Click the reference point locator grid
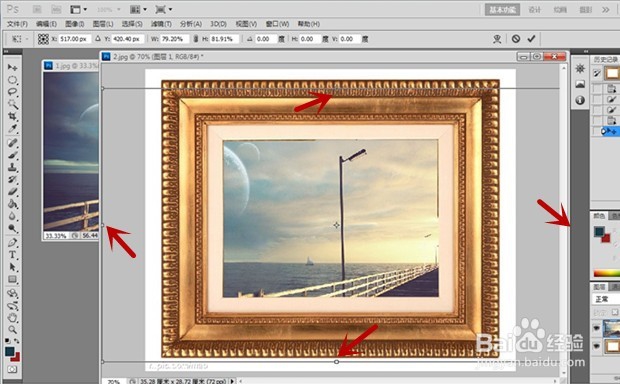 click(43, 39)
